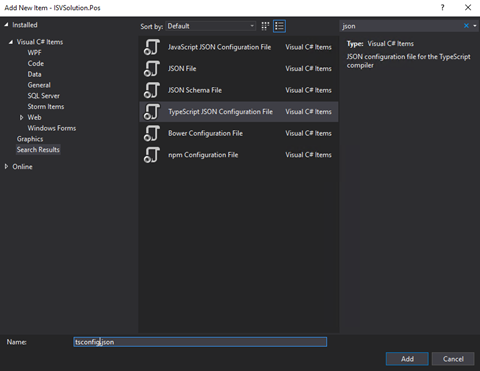The image size is (480, 371).
Task: Click 'Visual C# Items' in npm Configuration row
Action: 308,155
